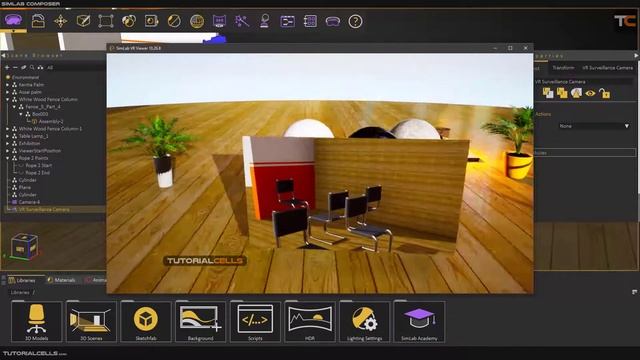
Task: Select the magic wand tool icon
Action: point(242,21)
